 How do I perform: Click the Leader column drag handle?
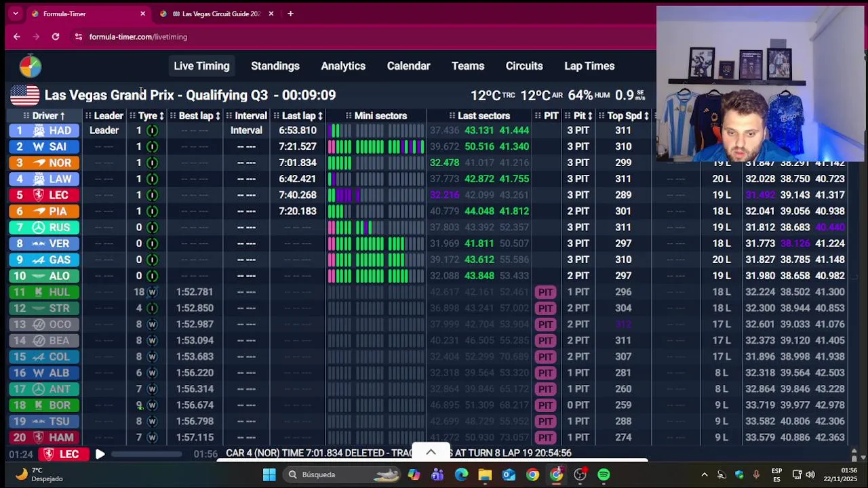[x=88, y=116]
